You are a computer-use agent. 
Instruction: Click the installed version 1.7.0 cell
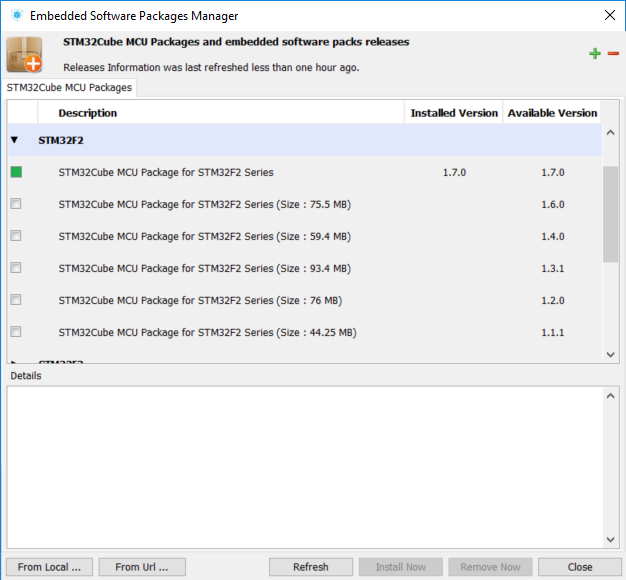454,172
